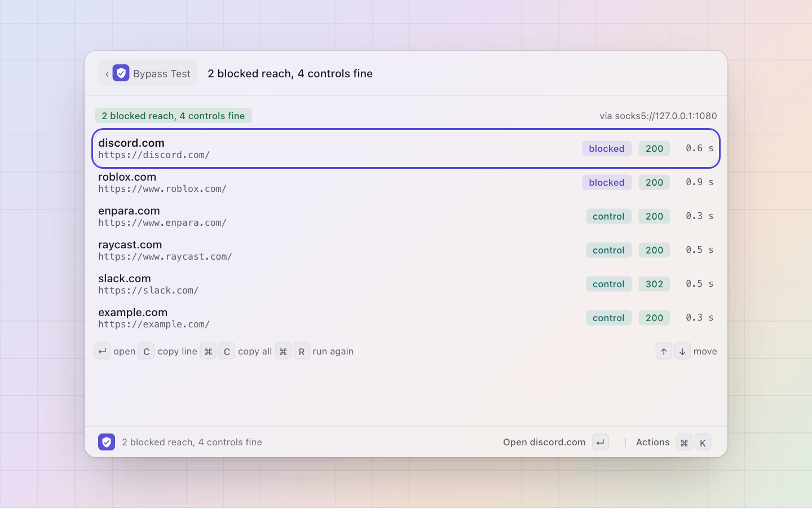Image resolution: width=812 pixels, height=508 pixels.
Task: Click the Command key icon before run again
Action: point(283,351)
